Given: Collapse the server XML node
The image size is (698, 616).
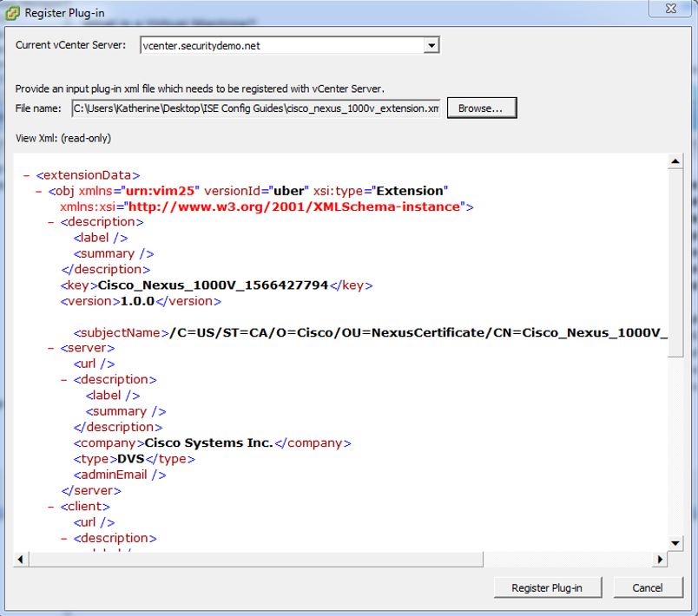Looking at the screenshot, I should point(51,348).
